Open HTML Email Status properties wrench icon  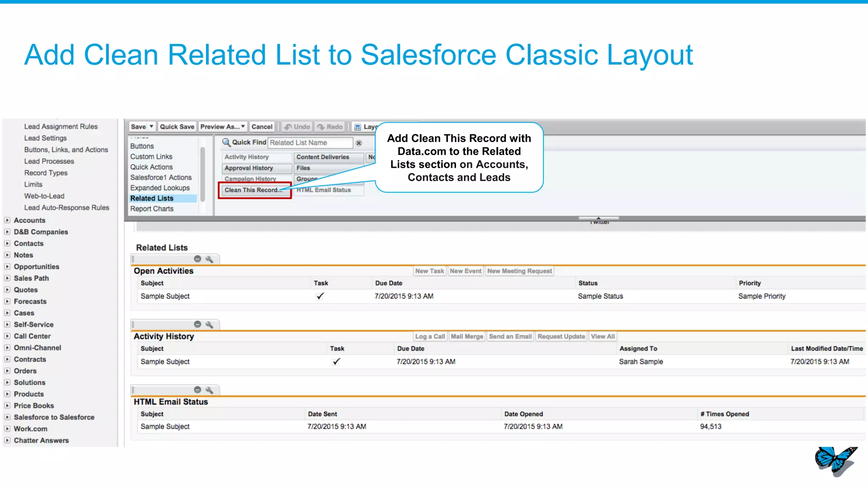(x=209, y=390)
